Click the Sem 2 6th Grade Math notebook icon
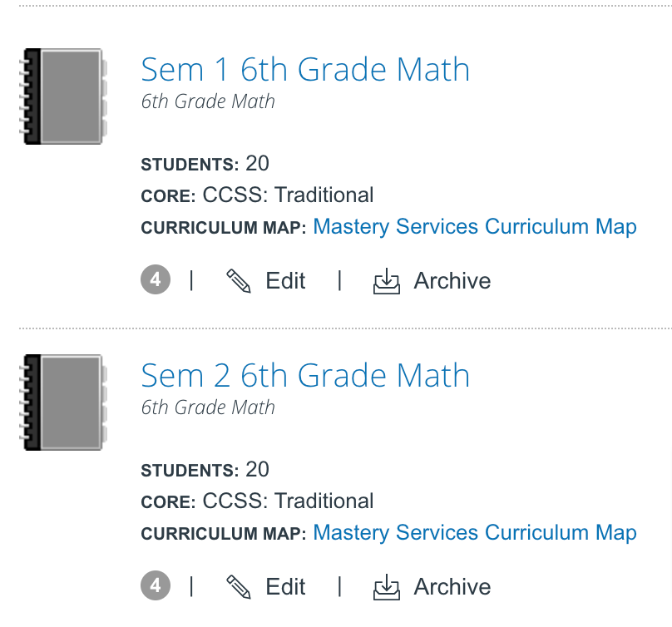Screen dimensions: 672x627 (x=62, y=402)
